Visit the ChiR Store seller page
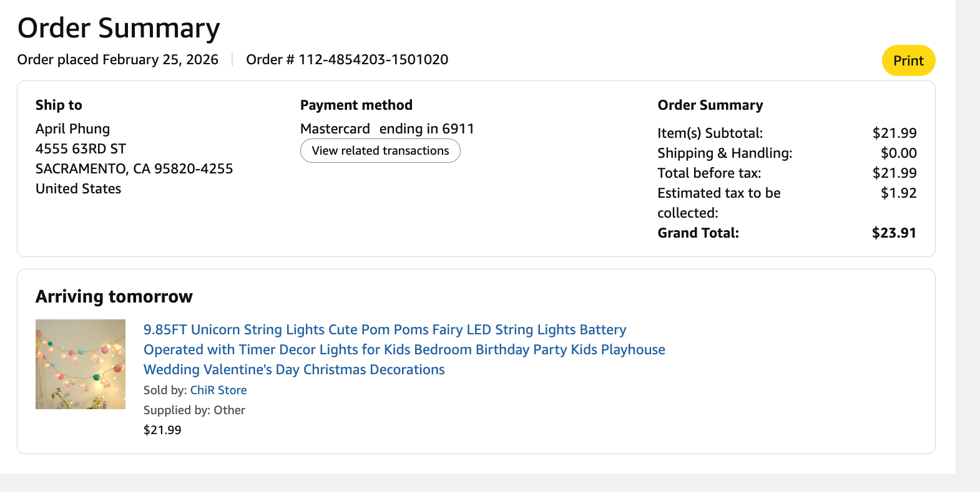This screenshot has height=494, width=980. [x=218, y=390]
